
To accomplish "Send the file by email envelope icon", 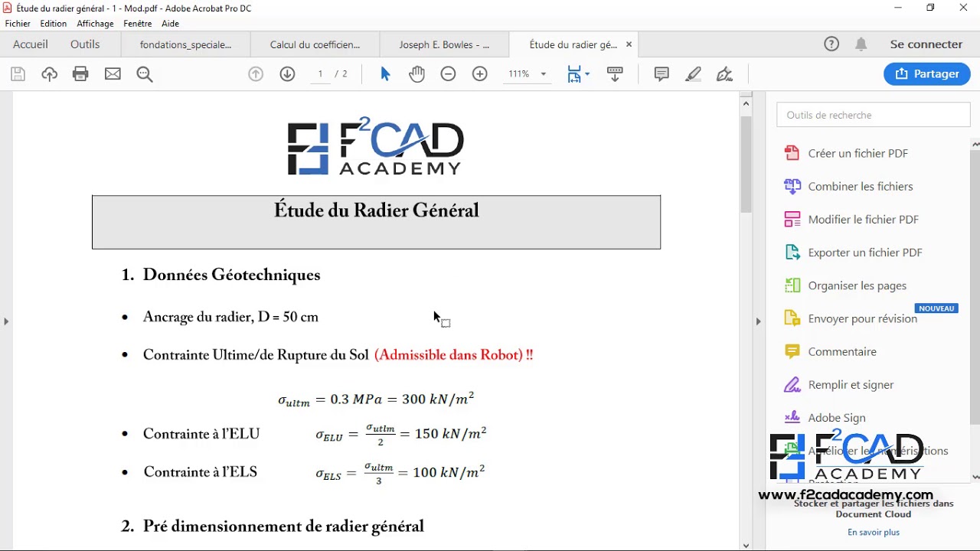I will click(113, 74).
